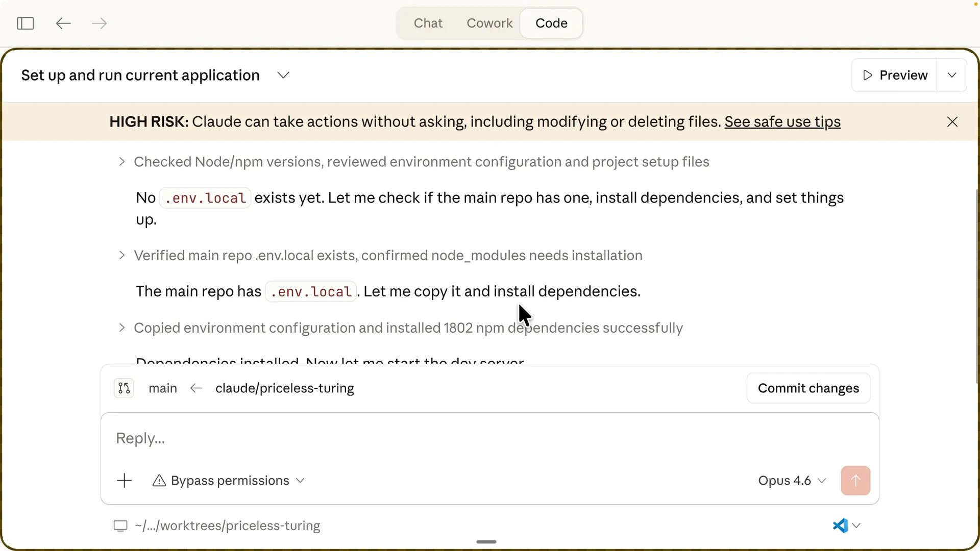The width and height of the screenshot is (980, 551).
Task: Dismiss the HIGH RISK warning banner
Action: pos(952,122)
